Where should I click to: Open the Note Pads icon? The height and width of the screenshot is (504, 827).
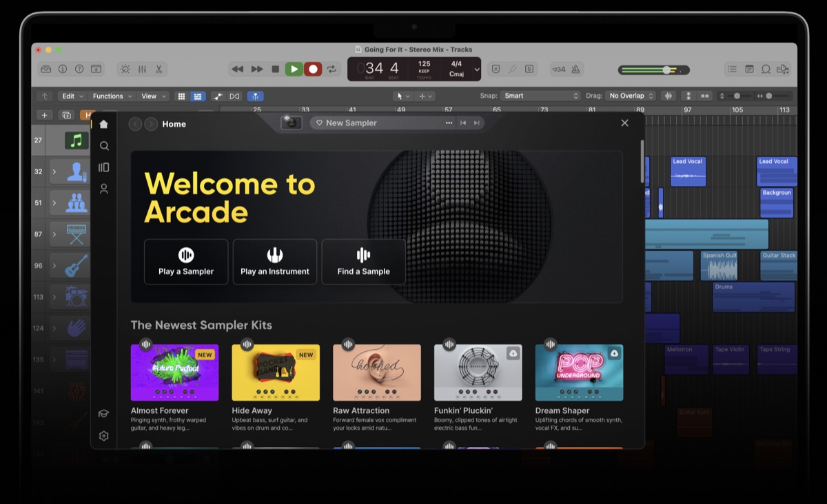tap(748, 69)
